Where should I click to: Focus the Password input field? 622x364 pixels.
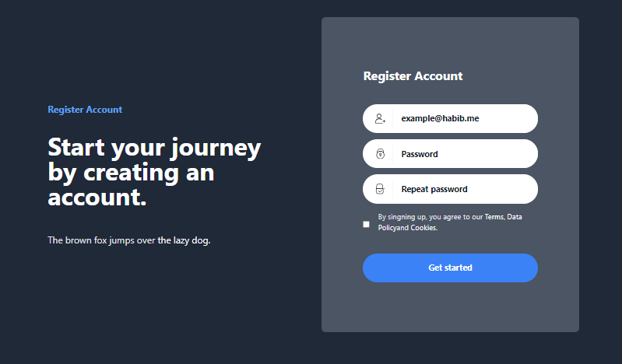(450, 154)
